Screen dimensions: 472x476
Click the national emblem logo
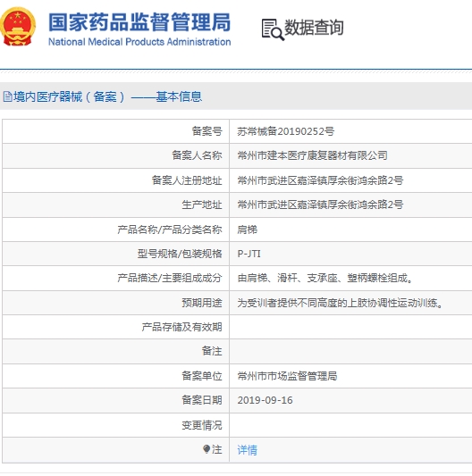(x=18, y=27)
